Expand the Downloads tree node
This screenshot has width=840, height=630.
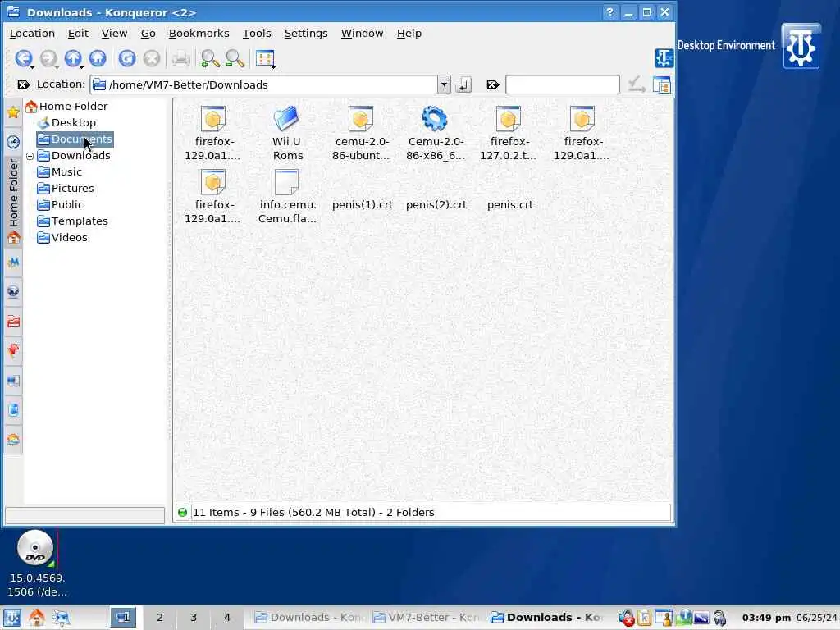(30, 157)
